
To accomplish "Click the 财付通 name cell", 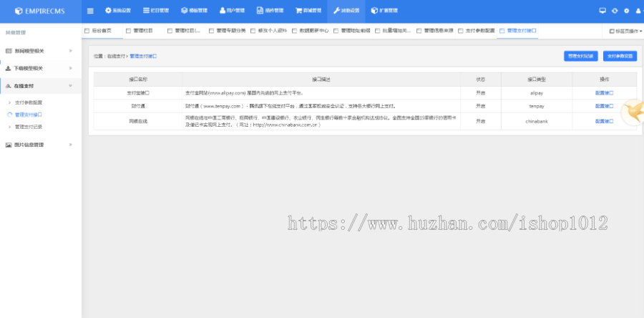I will (138, 106).
